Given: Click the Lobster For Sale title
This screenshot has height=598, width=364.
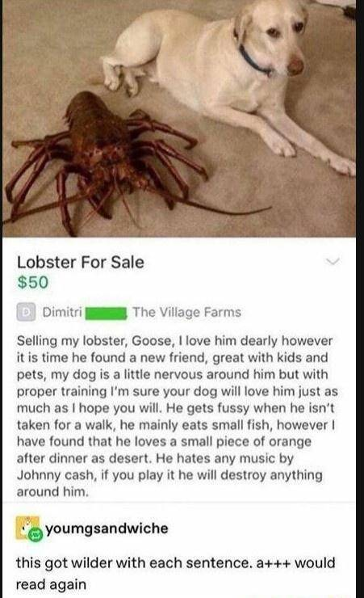Looking at the screenshot, I should pos(81,263).
